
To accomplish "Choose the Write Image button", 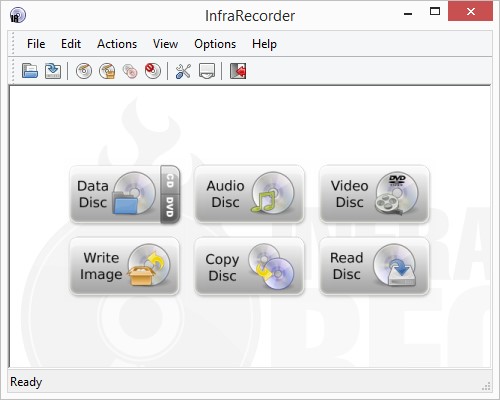I will point(125,266).
